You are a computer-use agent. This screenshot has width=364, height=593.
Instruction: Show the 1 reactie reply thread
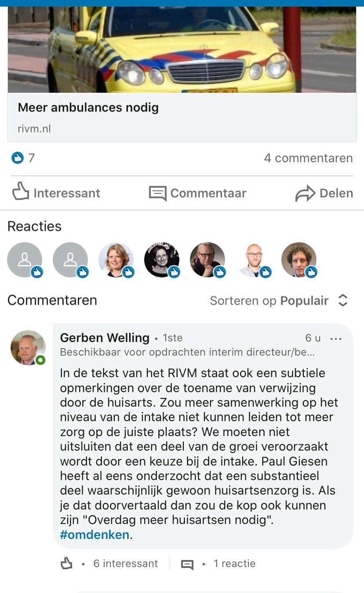234,564
